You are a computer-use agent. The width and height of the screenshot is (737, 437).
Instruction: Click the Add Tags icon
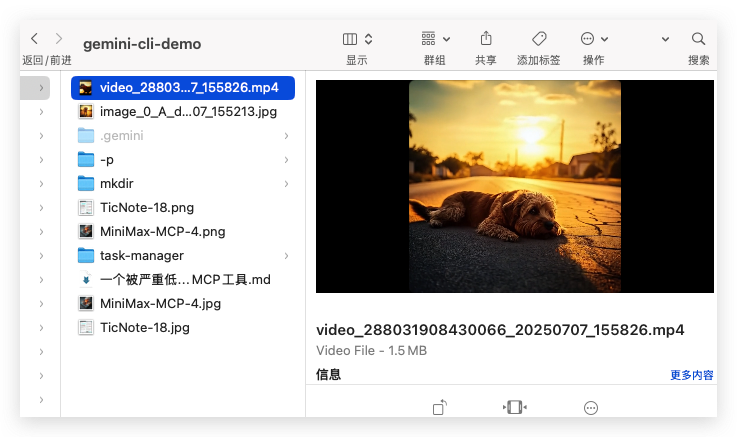coord(539,39)
